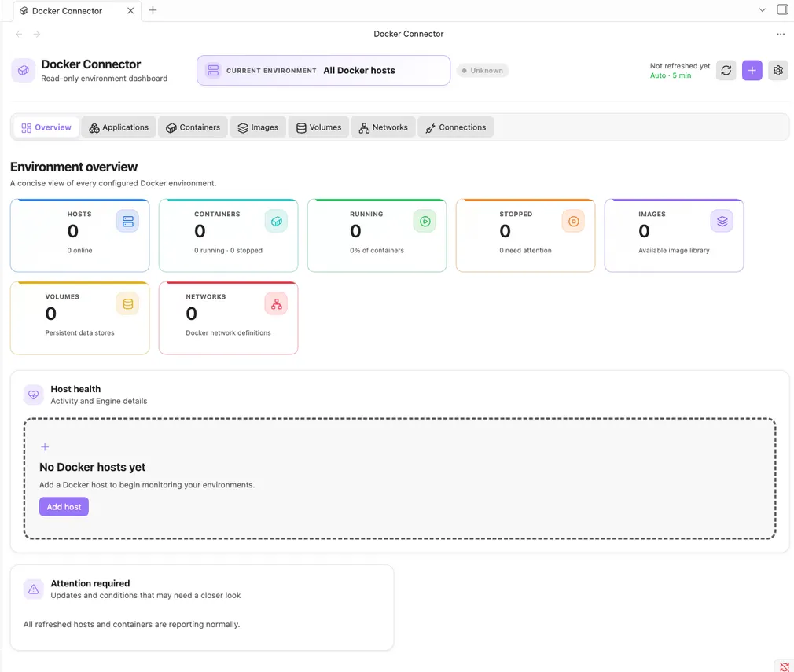The image size is (794, 672).
Task: Click the Networks card network icon
Action: [276, 304]
